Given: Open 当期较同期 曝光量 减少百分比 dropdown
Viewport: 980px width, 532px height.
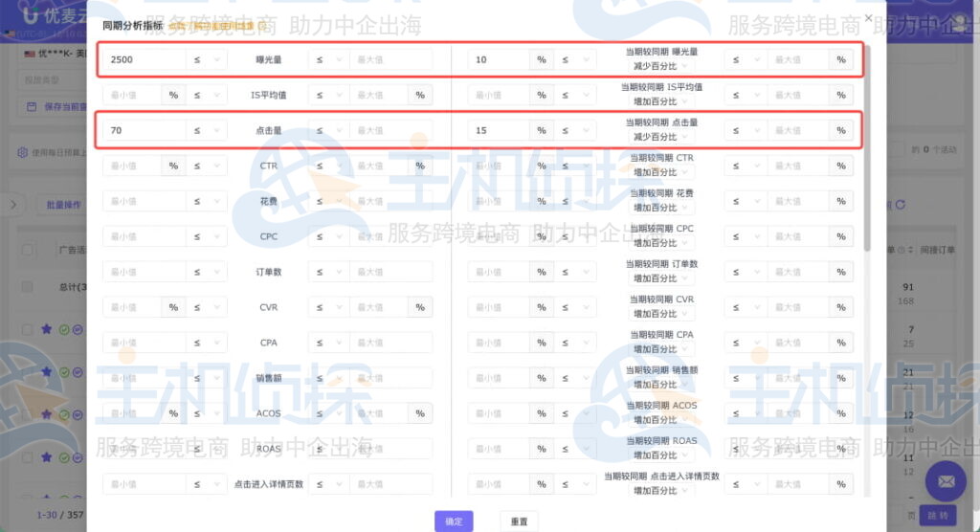Looking at the screenshot, I should (x=660, y=66).
